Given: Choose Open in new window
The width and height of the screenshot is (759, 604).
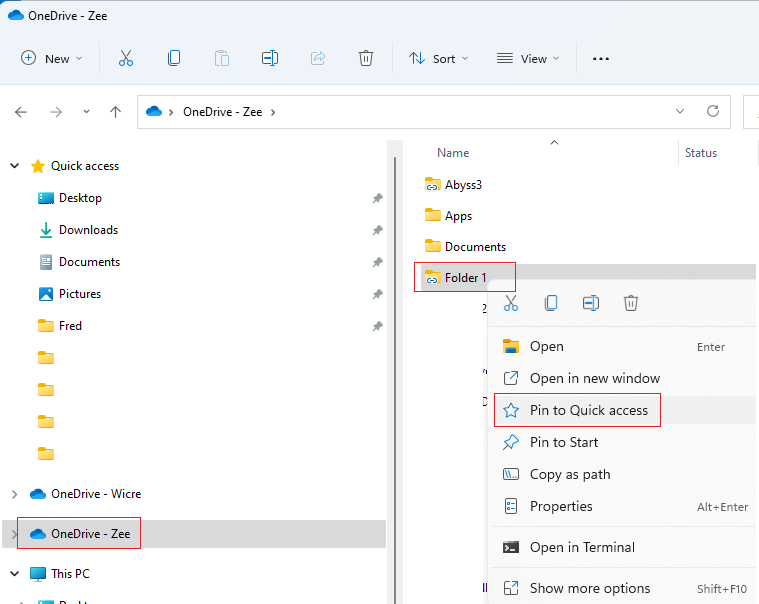Looking at the screenshot, I should tap(624, 378).
